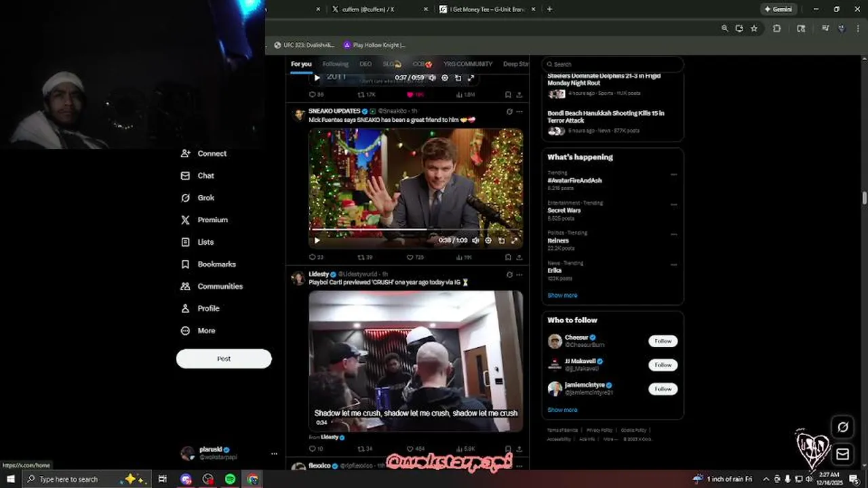This screenshot has height=488, width=868.
Task: Open Playboi Carti CRUSH video thumbnail
Action: tap(416, 361)
